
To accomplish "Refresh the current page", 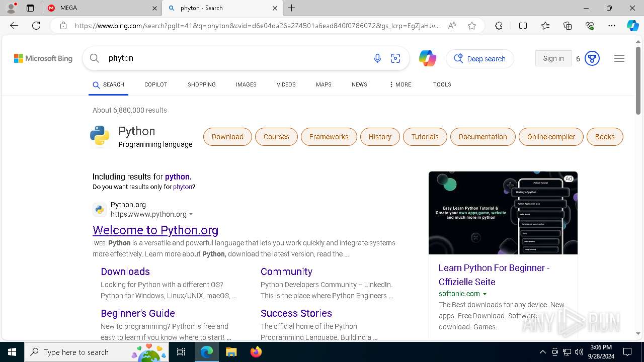I will pos(36,26).
